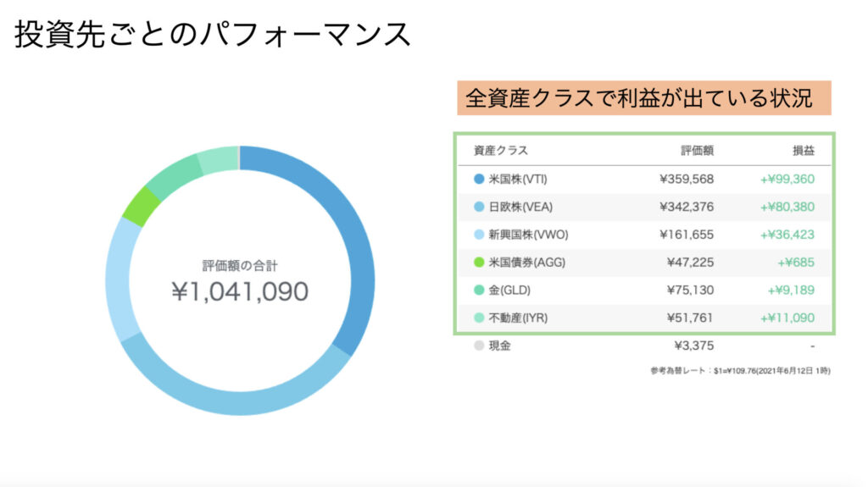Click the total ¥1,041,090 in the donut center
The width and height of the screenshot is (868, 487).
240,292
